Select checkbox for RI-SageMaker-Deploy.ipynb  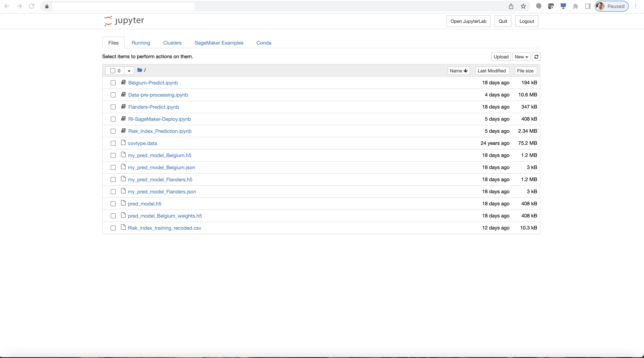tap(113, 119)
